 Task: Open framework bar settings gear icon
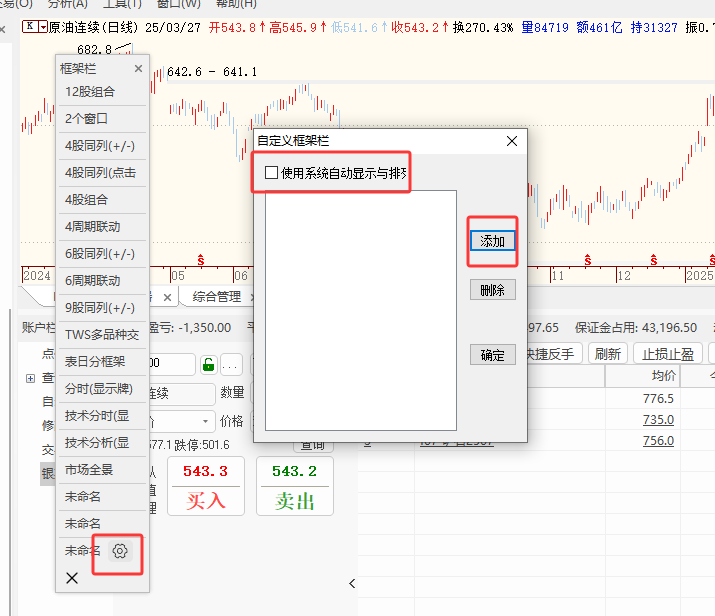pos(120,551)
